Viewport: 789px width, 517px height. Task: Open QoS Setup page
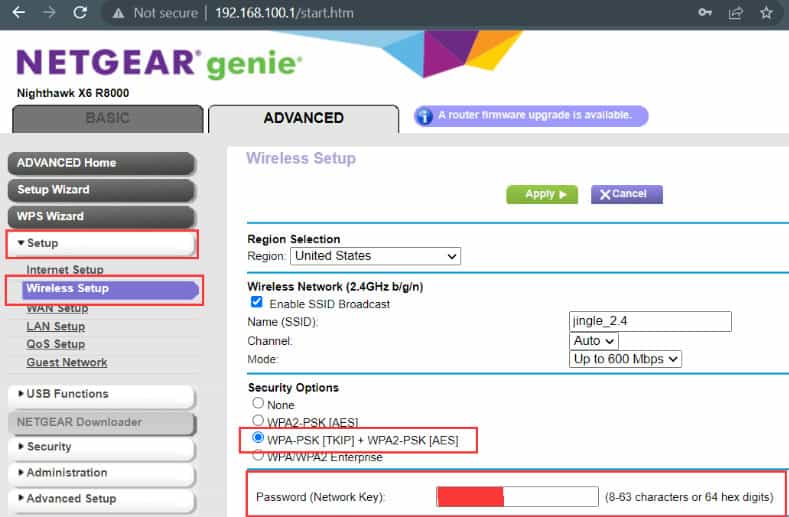[55, 344]
